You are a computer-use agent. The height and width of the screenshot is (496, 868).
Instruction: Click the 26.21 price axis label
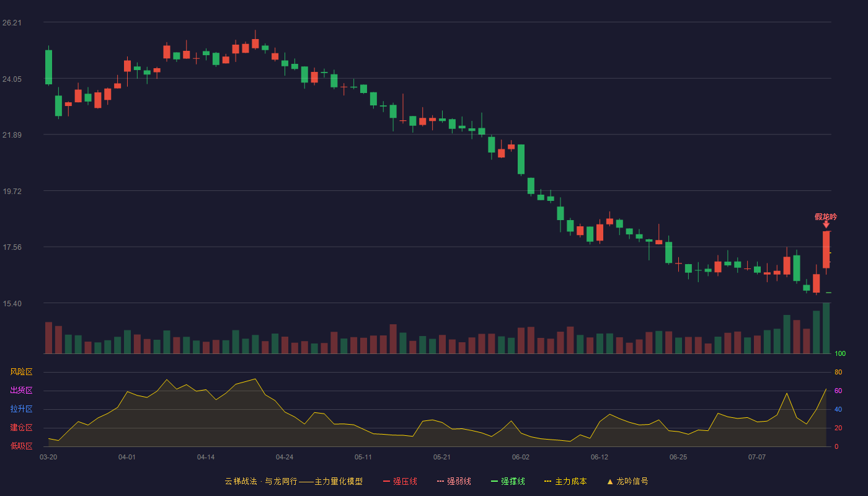(x=12, y=23)
